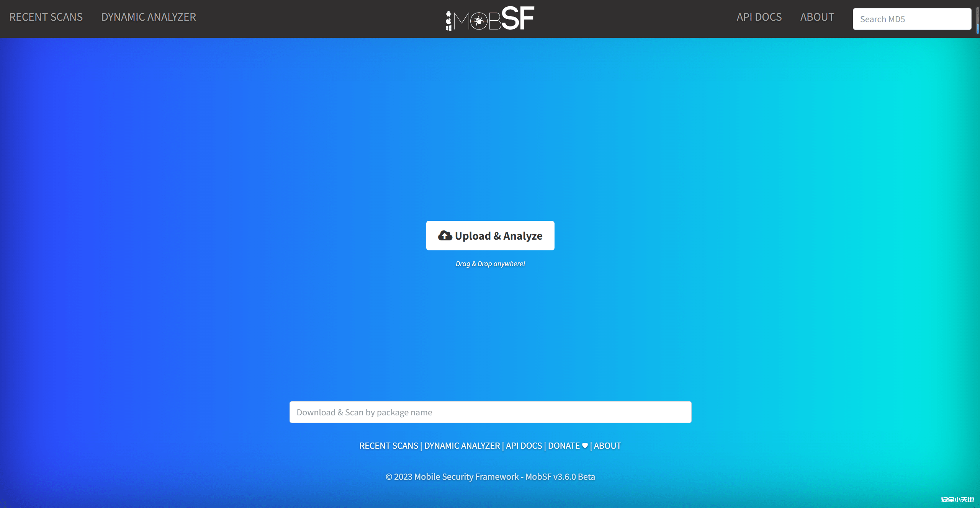Click the Apple icon in MobSF logo
Viewport: 980px width, 508px height.
448,21
